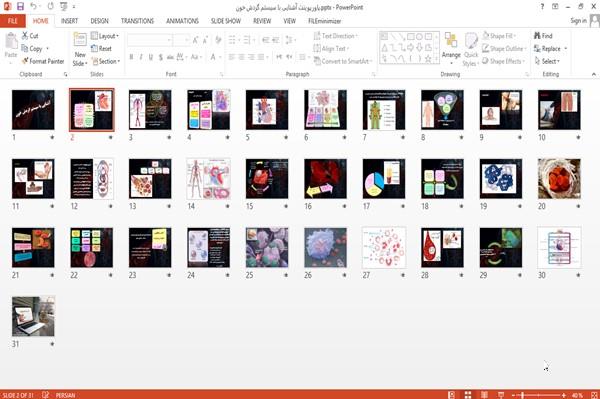Toggle Italic formatting
The width and height of the screenshot is (600, 399).
(141, 57)
